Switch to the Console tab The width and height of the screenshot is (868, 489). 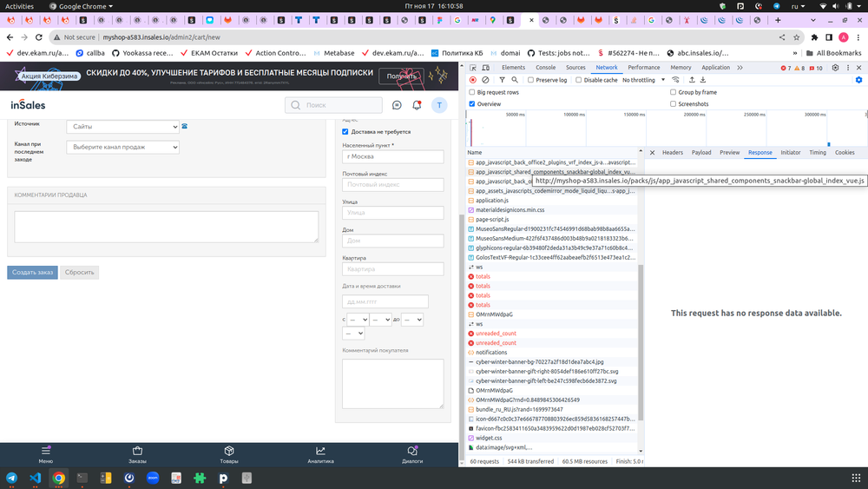tap(545, 67)
